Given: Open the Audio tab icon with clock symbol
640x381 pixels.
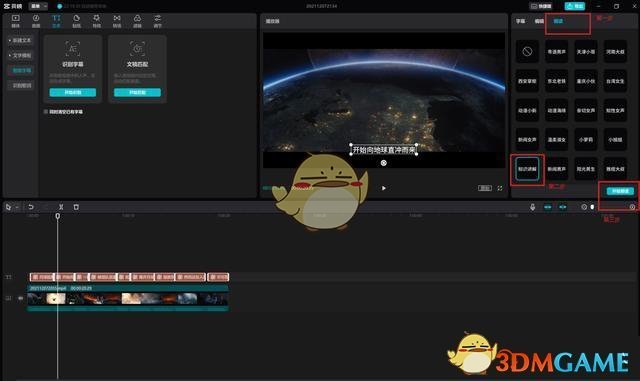Looking at the screenshot, I should coord(36,21).
